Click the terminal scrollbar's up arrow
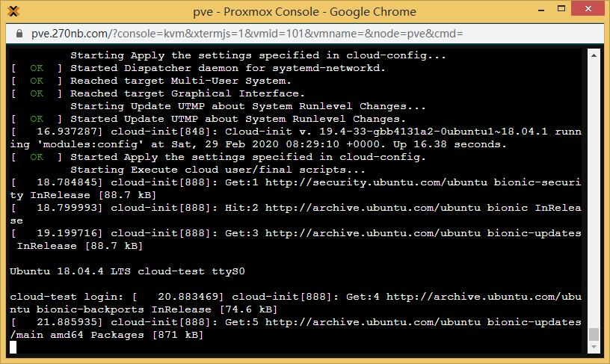610x364 pixels. point(594,55)
